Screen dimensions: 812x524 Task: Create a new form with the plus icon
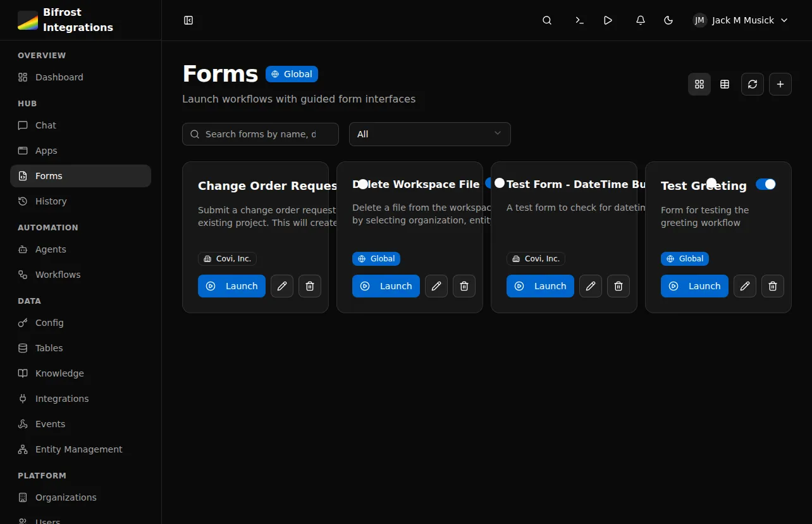coord(780,84)
